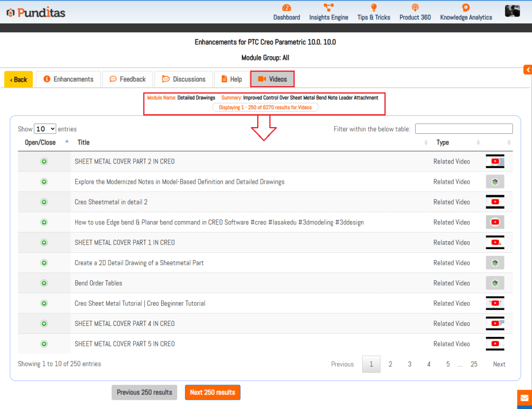
Task: Click the Next 250 results button
Action: click(x=212, y=392)
